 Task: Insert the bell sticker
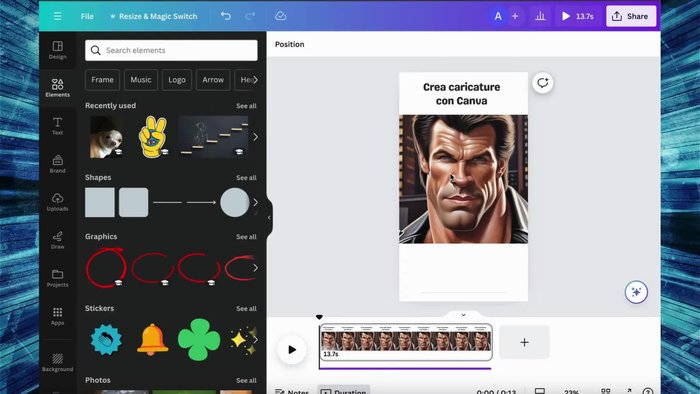(x=153, y=339)
